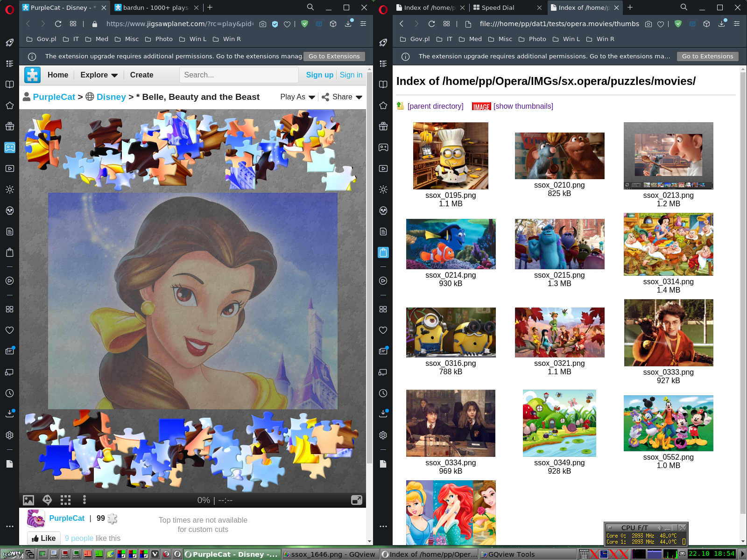Reload the right window's thumbnails page
This screenshot has width=747, height=560.
431,24
